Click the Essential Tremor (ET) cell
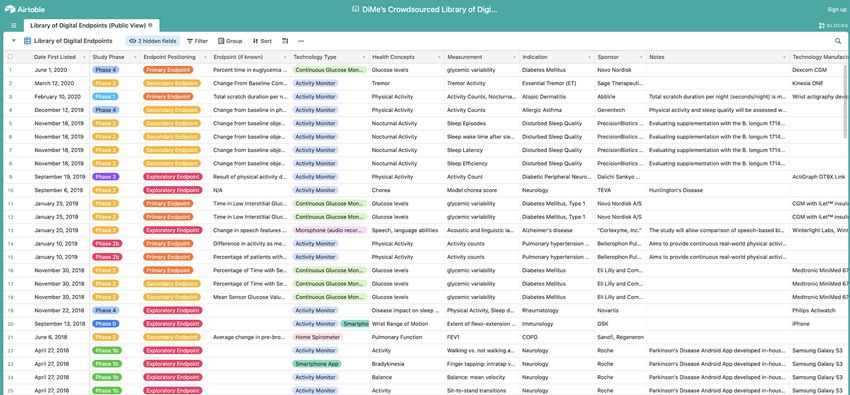Screen dimensions: 850x395 [x=556, y=83]
